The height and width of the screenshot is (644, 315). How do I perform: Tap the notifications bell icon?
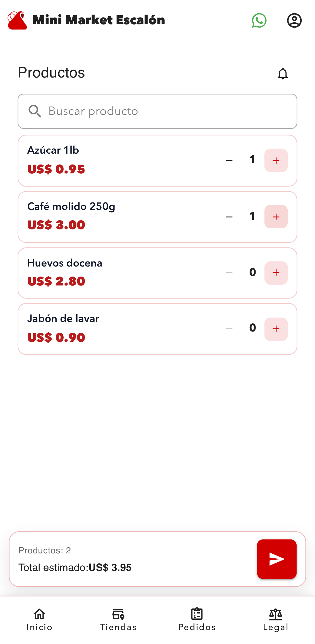click(283, 74)
